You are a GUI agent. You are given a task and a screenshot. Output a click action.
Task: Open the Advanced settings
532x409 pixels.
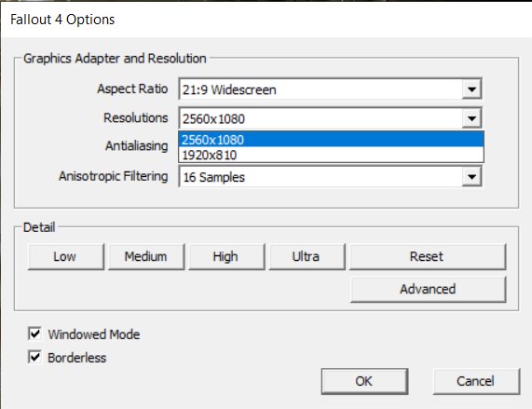pos(429,290)
